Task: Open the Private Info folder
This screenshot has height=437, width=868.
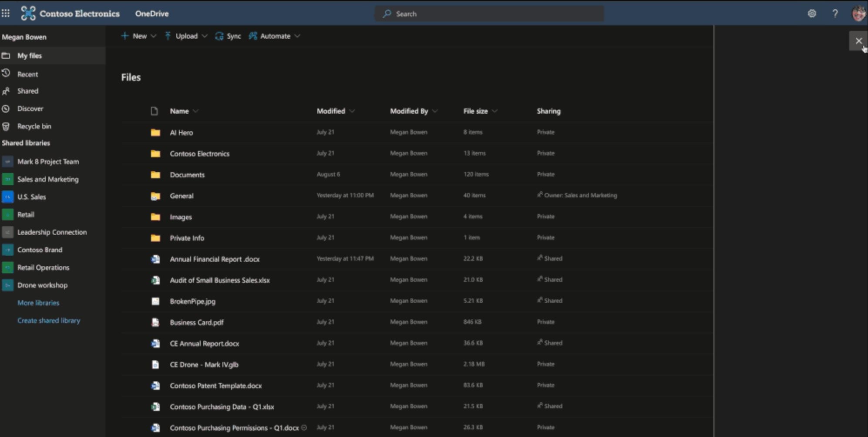Action: click(x=187, y=238)
